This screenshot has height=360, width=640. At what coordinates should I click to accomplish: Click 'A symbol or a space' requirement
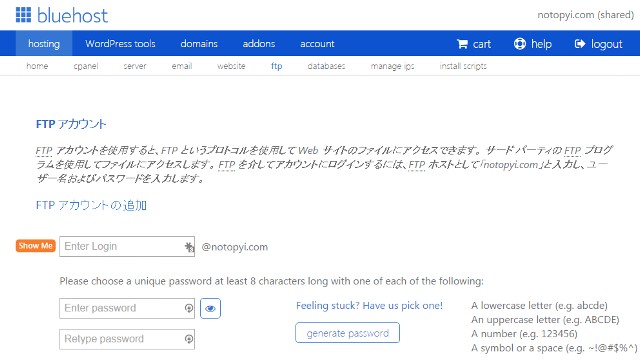pos(554,348)
